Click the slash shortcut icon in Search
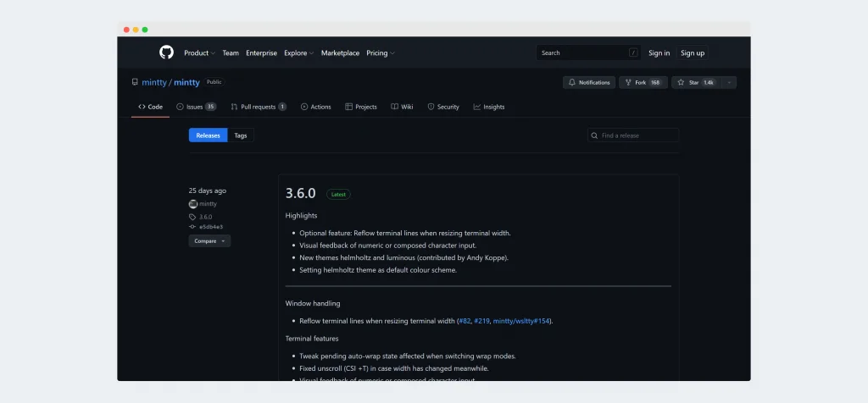The height and width of the screenshot is (403, 868). pyautogui.click(x=633, y=53)
